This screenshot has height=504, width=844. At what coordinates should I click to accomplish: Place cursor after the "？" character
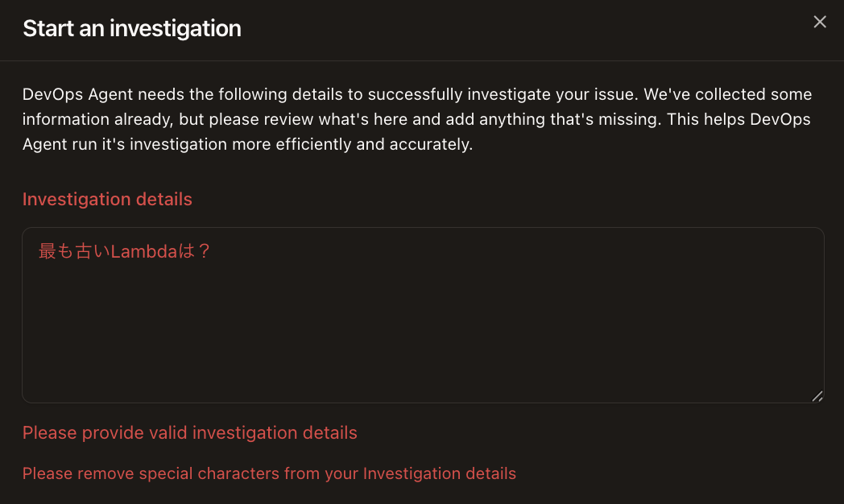click(x=213, y=251)
